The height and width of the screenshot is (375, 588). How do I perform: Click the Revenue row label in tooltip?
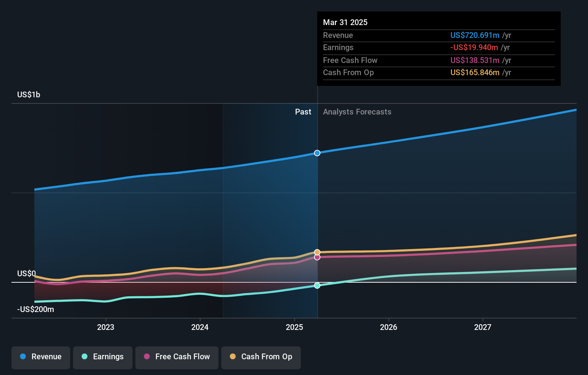pos(338,35)
